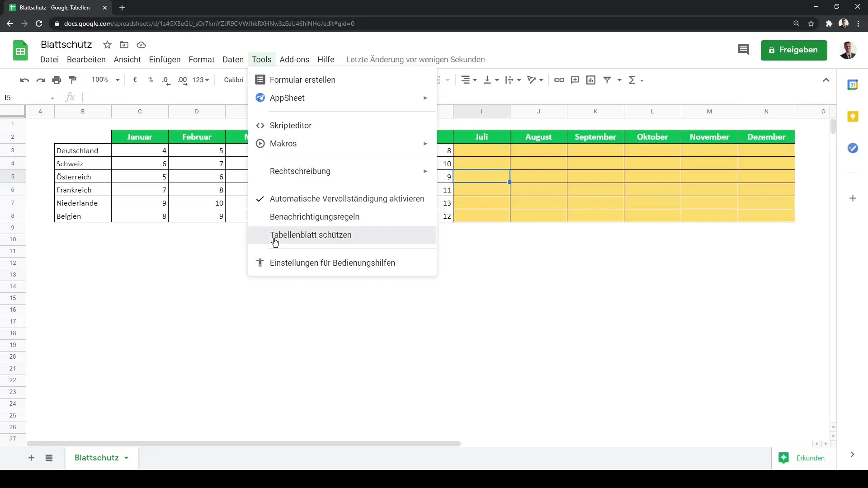Open Benachrichtigungsregeln
Image resolution: width=868 pixels, height=488 pixels.
342,217
